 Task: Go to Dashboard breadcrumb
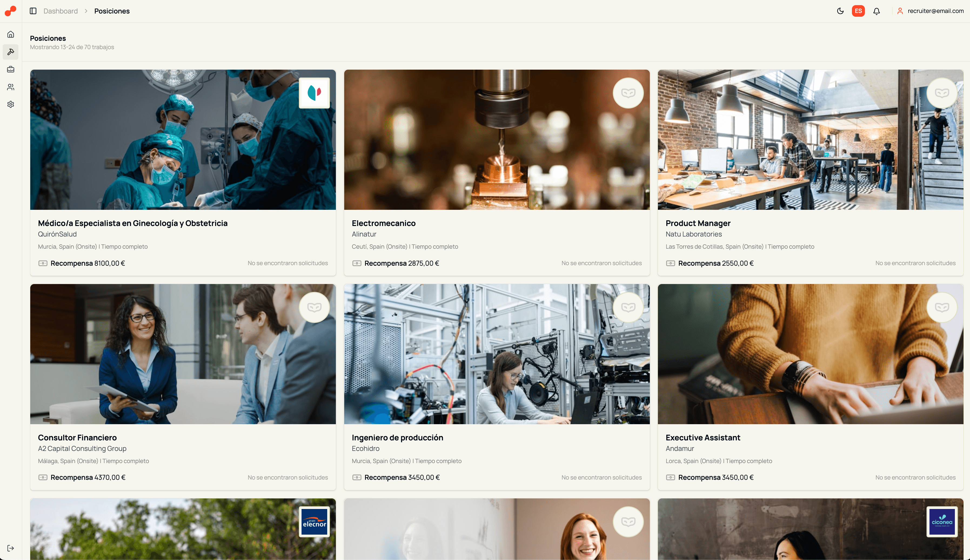click(x=61, y=11)
